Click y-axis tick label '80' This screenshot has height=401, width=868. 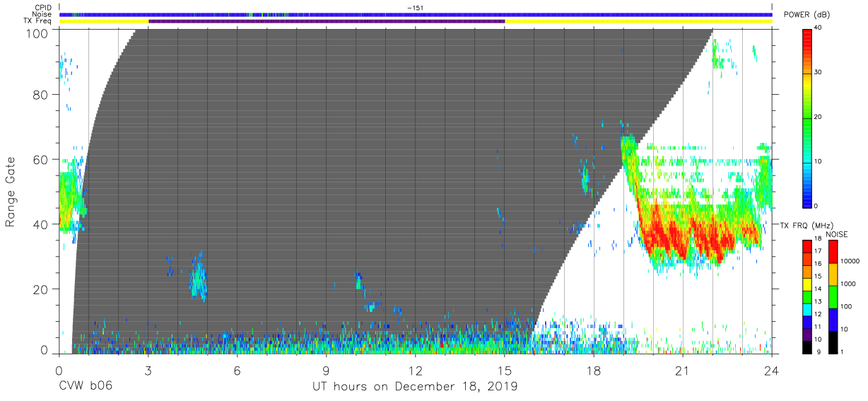[x=41, y=95]
